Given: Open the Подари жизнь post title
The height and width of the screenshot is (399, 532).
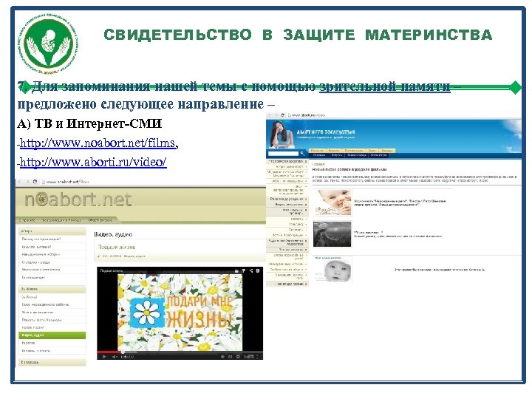Looking at the screenshot, I should (x=117, y=247).
